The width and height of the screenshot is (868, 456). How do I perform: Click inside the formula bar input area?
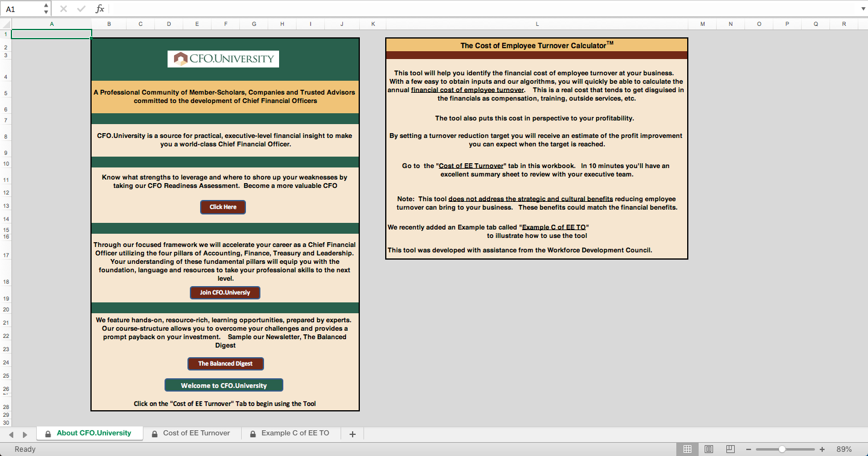click(x=482, y=9)
